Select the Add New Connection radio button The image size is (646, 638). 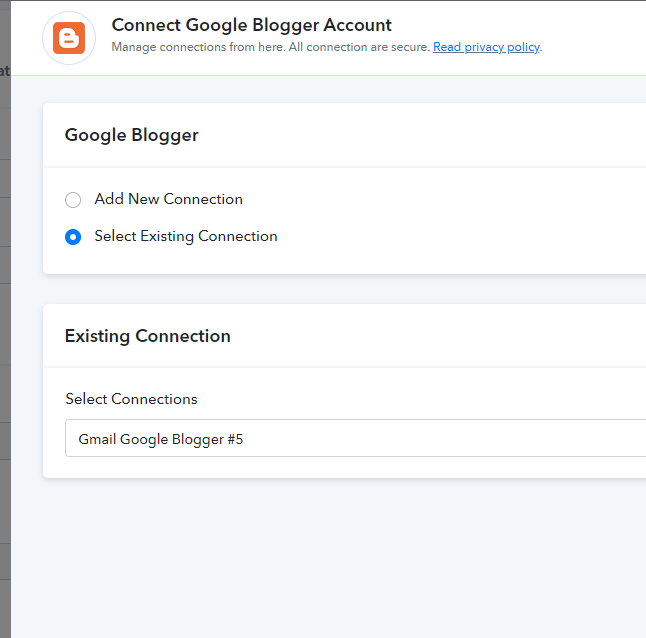[x=73, y=200]
